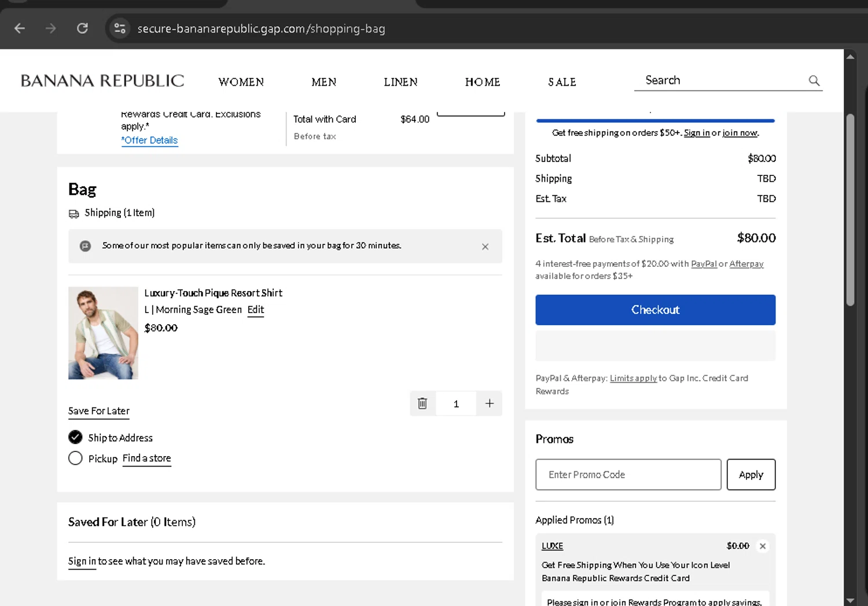Open the HOME menu
The height and width of the screenshot is (606, 868).
(x=483, y=82)
